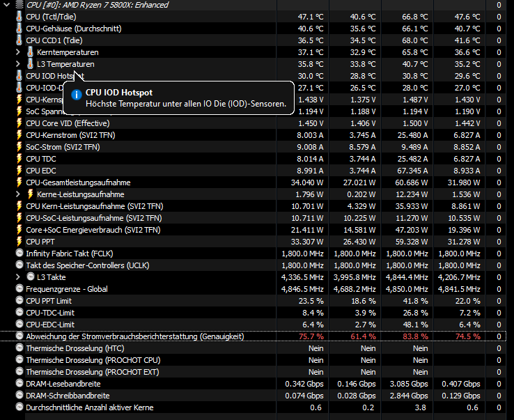Click the 3.085 Gbps DRAM read maximum
The image size is (514, 420).
[409, 384]
